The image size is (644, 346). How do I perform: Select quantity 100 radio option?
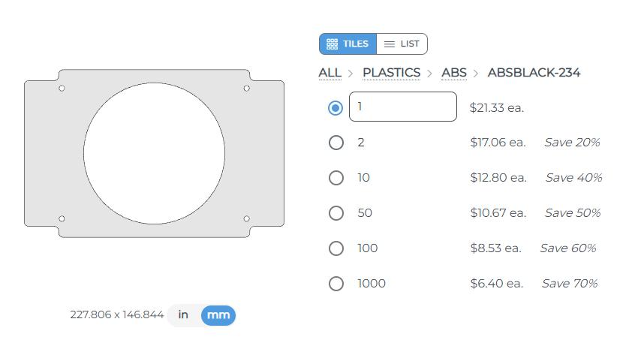click(336, 248)
